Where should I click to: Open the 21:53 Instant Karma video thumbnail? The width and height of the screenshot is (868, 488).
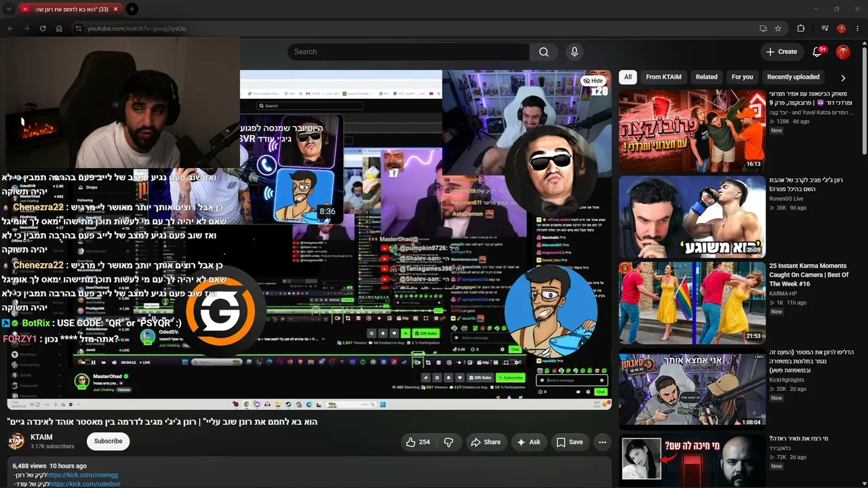click(692, 303)
